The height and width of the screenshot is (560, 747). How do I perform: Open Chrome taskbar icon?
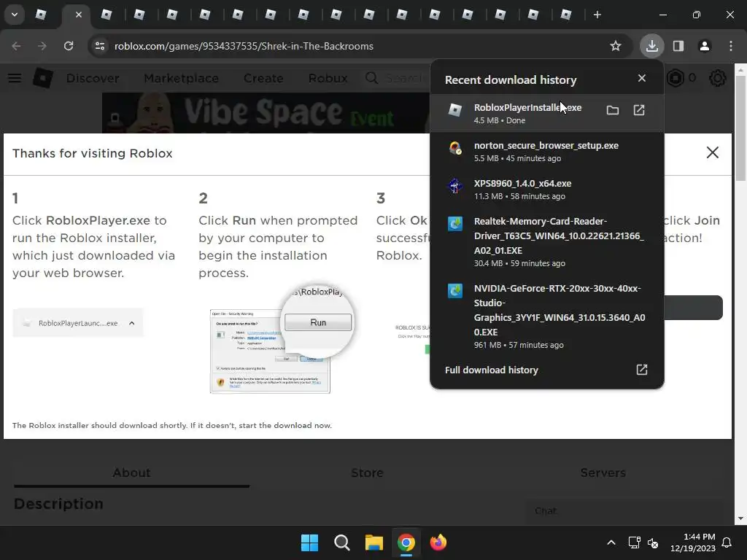[406, 542]
